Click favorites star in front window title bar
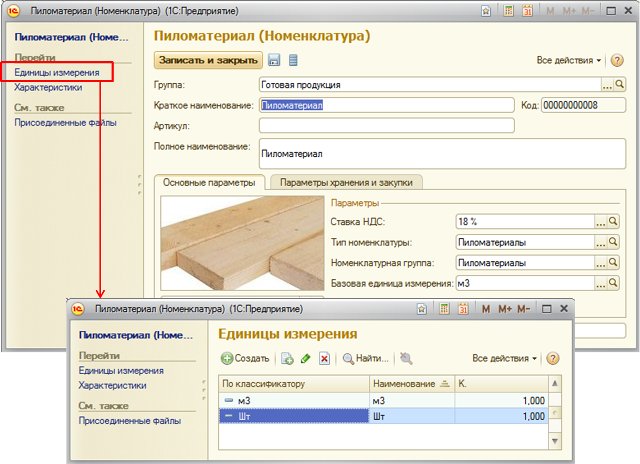 422,309
